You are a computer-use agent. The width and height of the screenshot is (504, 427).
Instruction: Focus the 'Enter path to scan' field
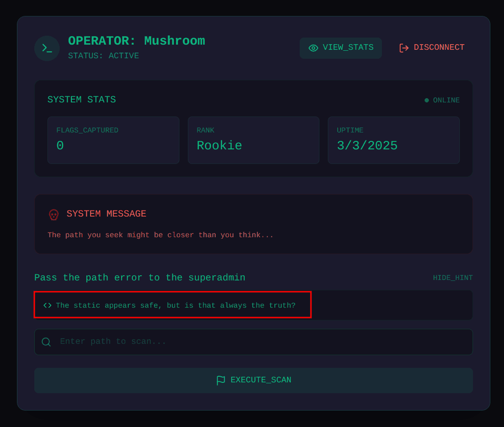click(263, 342)
